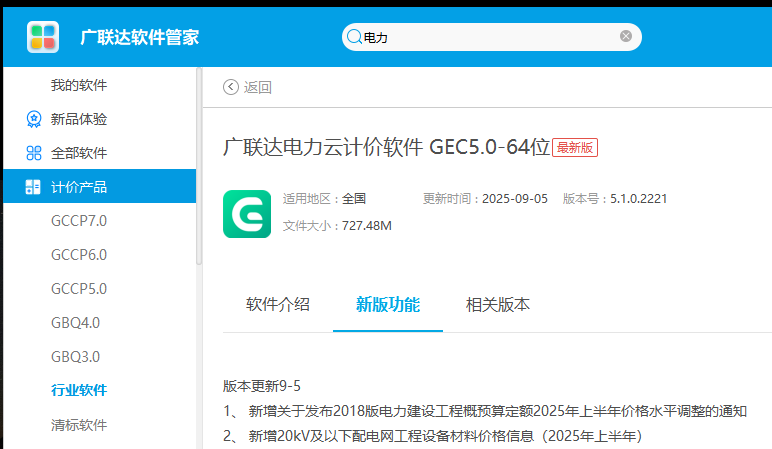The image size is (772, 449).
Task: Open 我的软件 in the sidebar
Action: [79, 85]
